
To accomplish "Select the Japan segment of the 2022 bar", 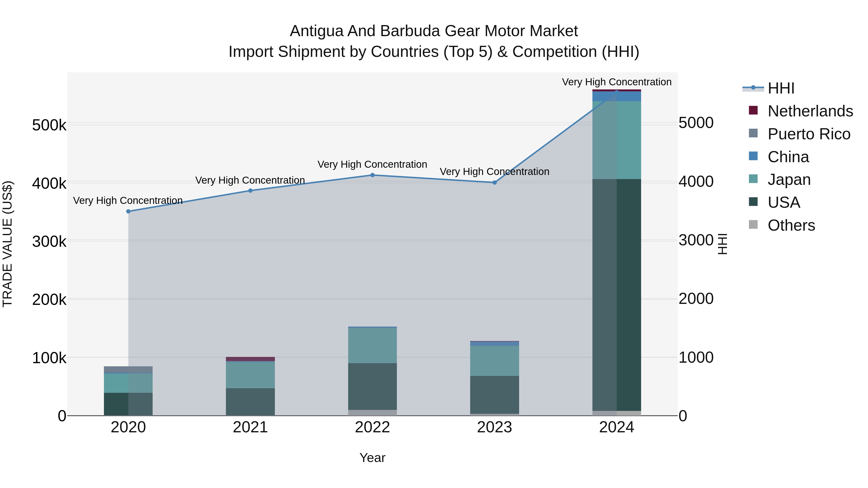I will click(x=373, y=346).
